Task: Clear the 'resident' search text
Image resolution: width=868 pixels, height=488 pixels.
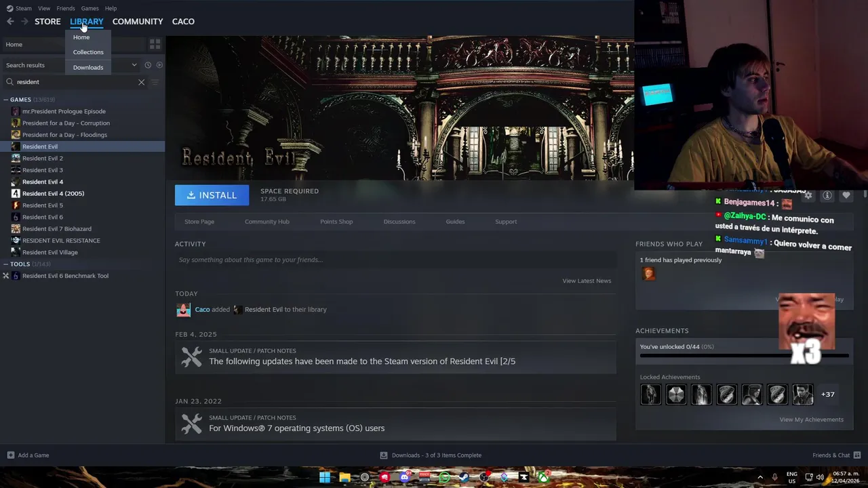Action: point(141,82)
